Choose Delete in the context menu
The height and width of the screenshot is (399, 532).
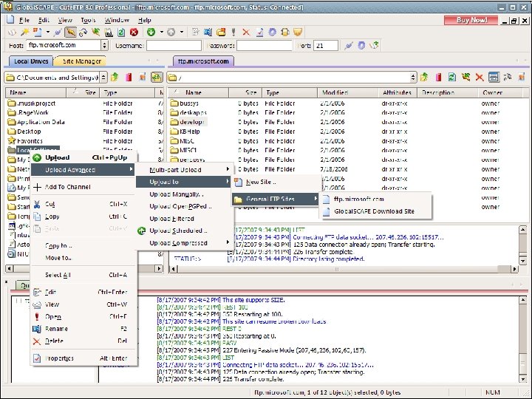pyautogui.click(x=83, y=341)
